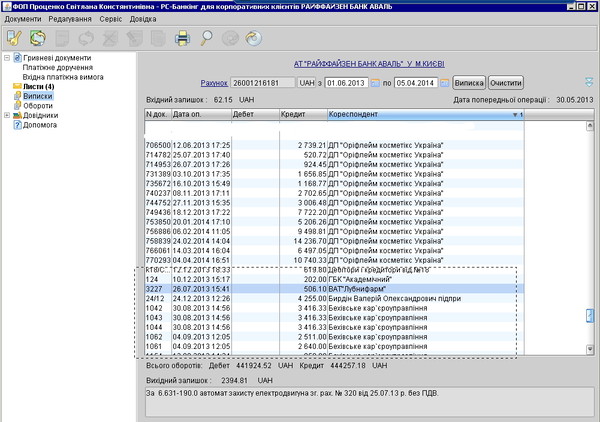Click the green synchronize toolbar icon

[38, 38]
